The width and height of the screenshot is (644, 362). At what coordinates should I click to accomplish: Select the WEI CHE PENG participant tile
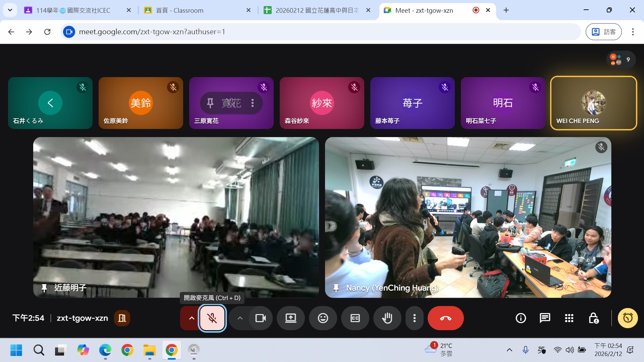tap(593, 103)
